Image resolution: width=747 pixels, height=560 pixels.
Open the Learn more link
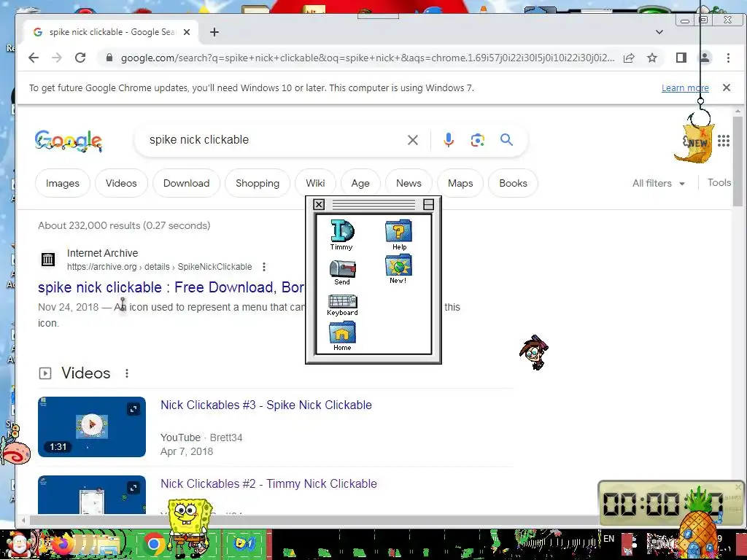[685, 88]
